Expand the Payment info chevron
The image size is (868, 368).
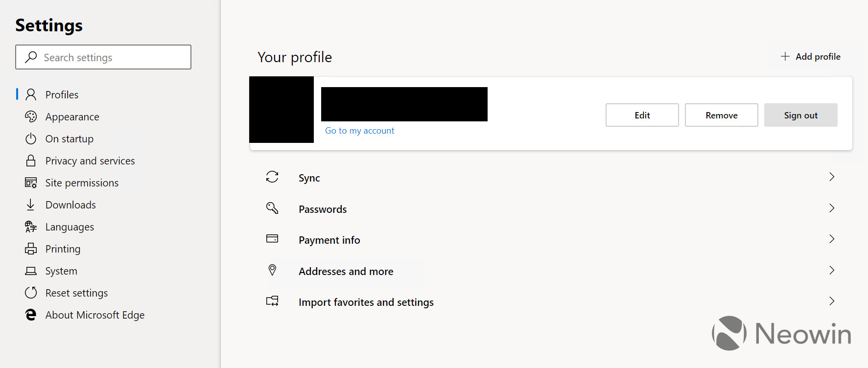click(x=831, y=239)
